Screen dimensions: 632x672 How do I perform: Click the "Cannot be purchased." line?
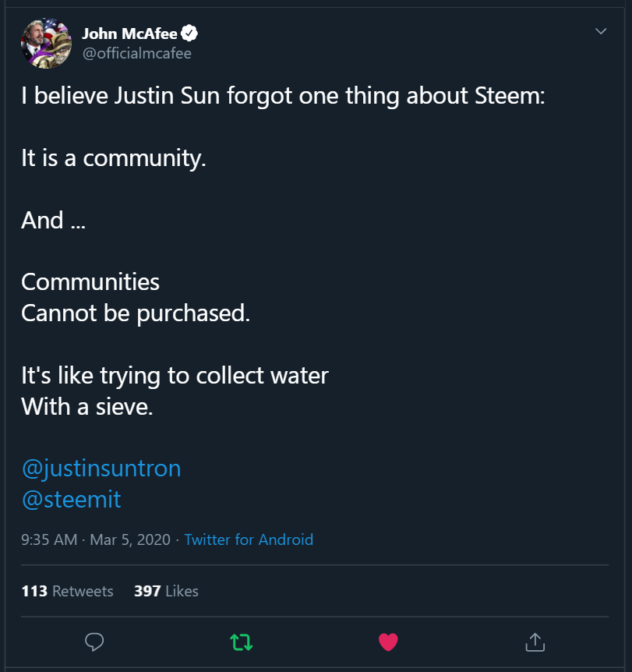coord(136,313)
